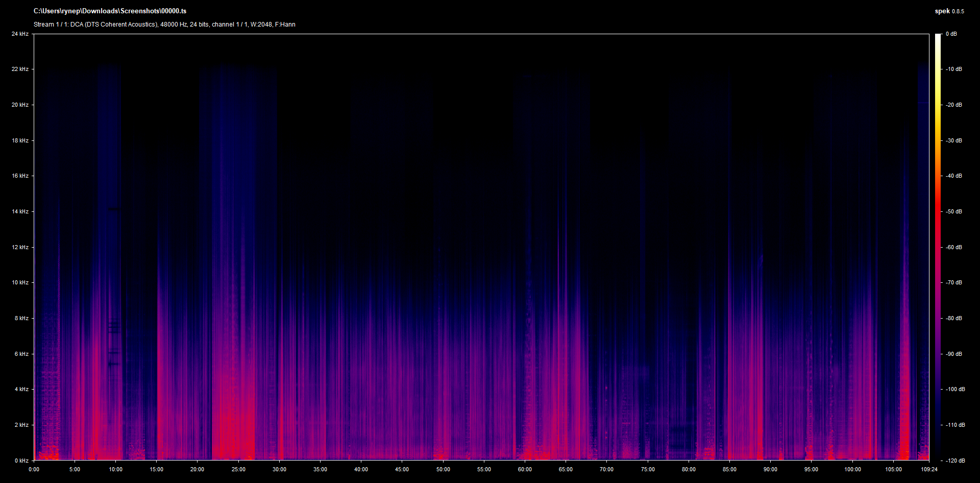Click the -50 dB label on the scale
Image resolution: width=980 pixels, height=483 pixels.
coord(953,211)
